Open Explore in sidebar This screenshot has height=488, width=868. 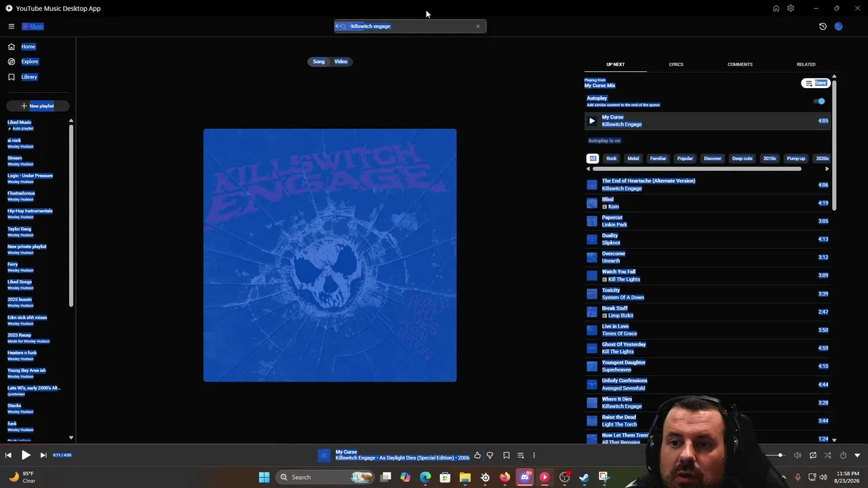pyautogui.click(x=30, y=62)
